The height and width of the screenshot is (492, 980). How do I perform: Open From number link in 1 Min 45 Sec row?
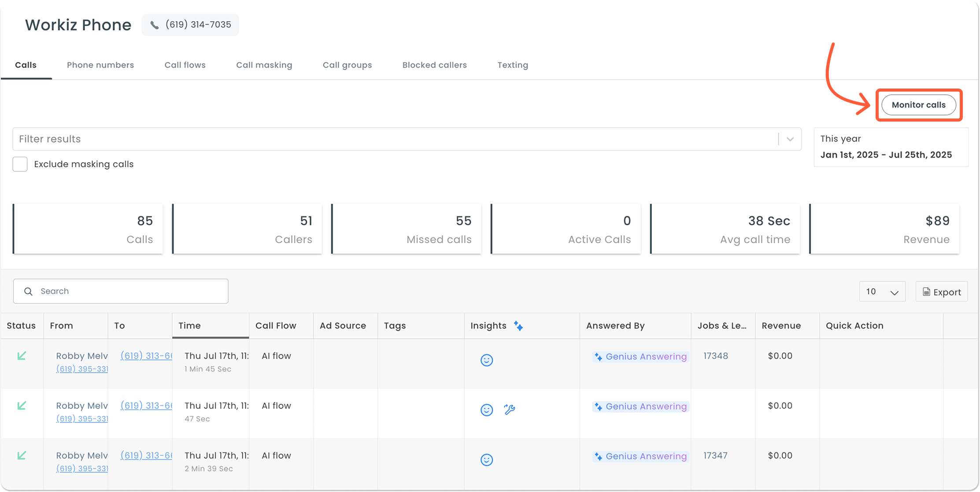(82, 369)
